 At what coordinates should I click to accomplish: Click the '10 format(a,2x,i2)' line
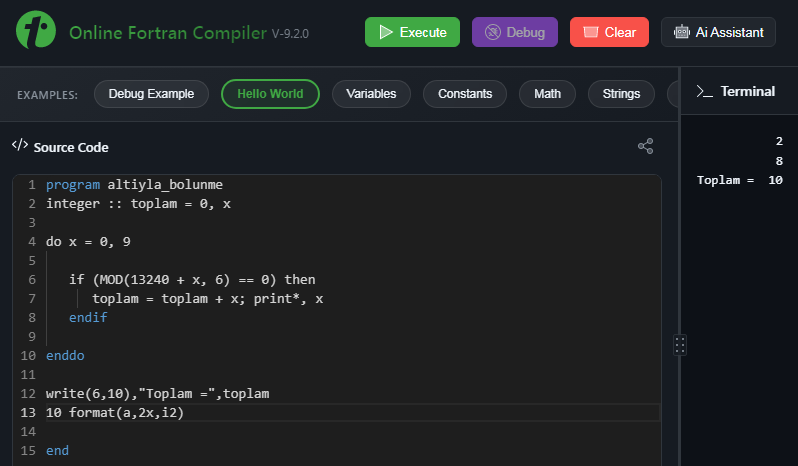[x=115, y=413]
